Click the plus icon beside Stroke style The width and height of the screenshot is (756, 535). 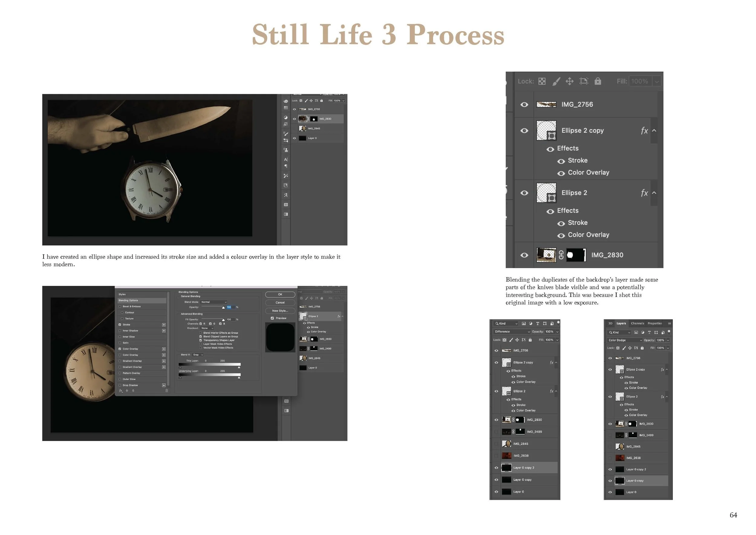point(164,325)
